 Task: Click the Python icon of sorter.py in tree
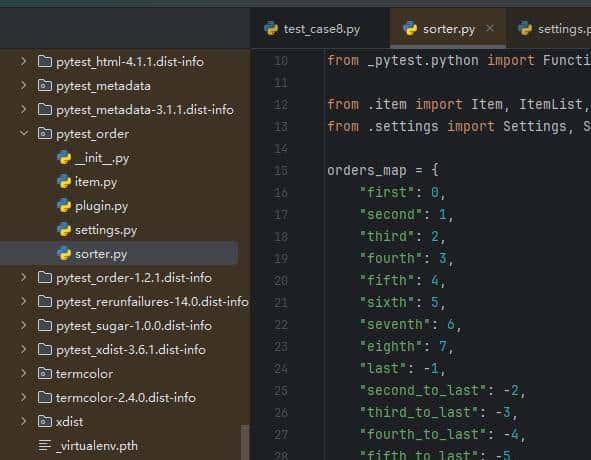pyautogui.click(x=64, y=254)
